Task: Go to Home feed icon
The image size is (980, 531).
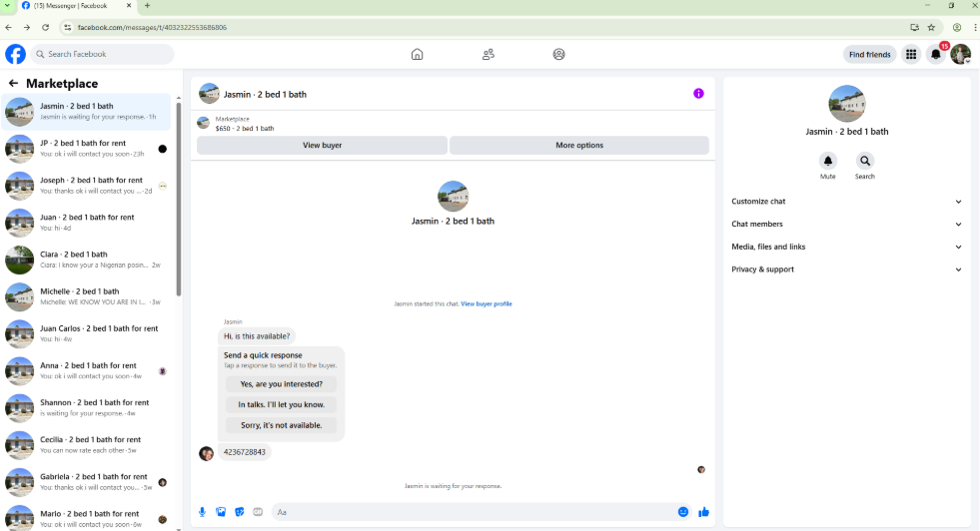Action: [x=417, y=54]
